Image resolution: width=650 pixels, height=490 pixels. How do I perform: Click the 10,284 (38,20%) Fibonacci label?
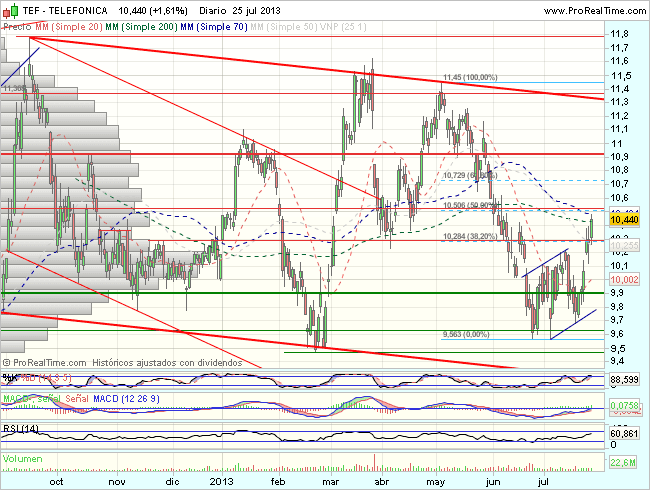click(x=469, y=237)
